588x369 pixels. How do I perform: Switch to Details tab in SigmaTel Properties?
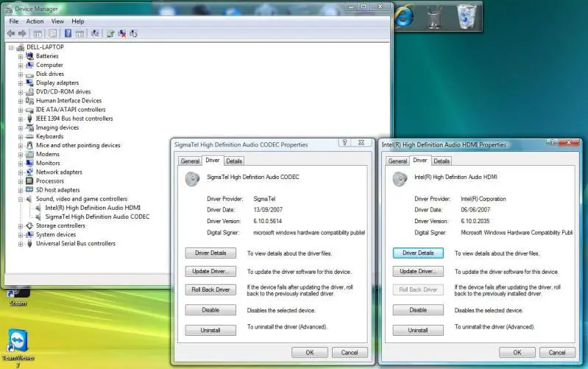pos(234,161)
